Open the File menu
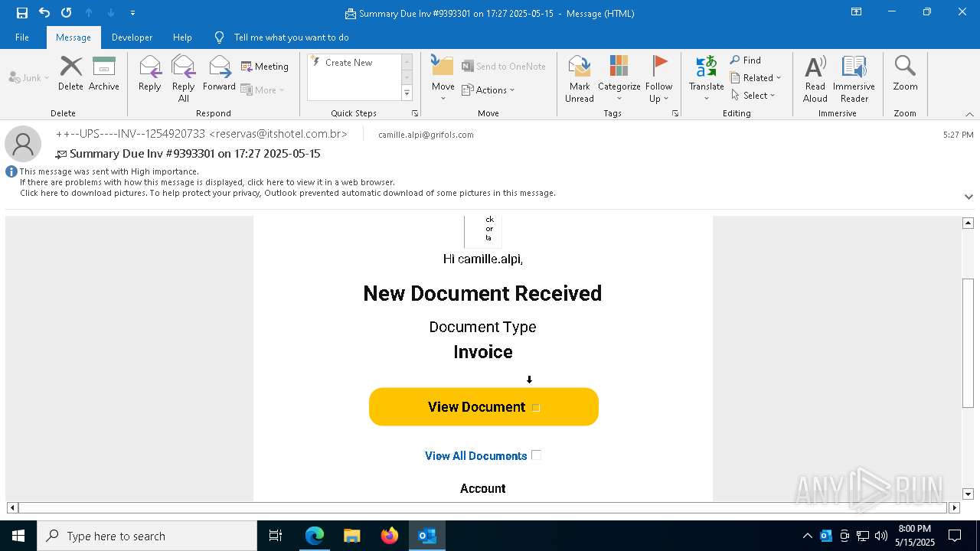 (x=22, y=37)
